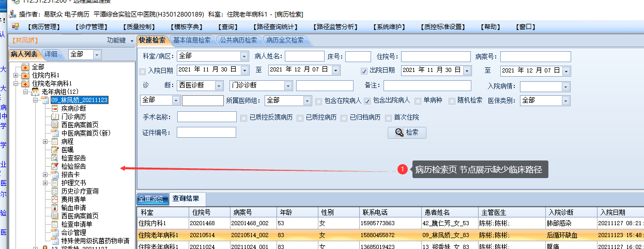Enable the 已质控病历 checkbox

(300, 118)
